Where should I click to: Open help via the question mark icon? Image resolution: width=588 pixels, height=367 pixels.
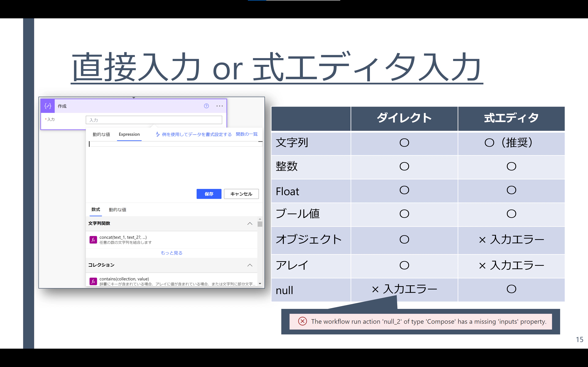click(206, 106)
